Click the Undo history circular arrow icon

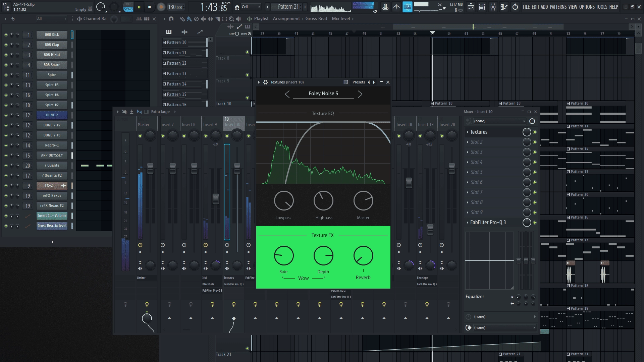515,7
